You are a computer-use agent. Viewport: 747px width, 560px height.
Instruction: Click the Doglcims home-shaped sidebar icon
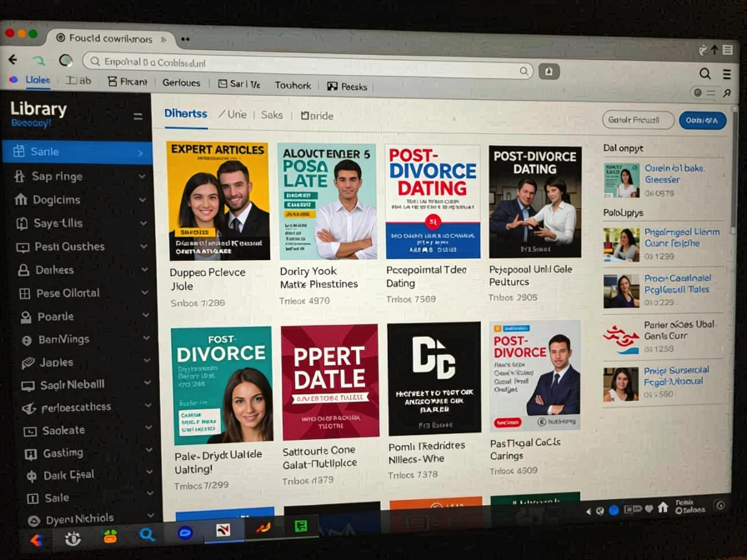[21, 199]
